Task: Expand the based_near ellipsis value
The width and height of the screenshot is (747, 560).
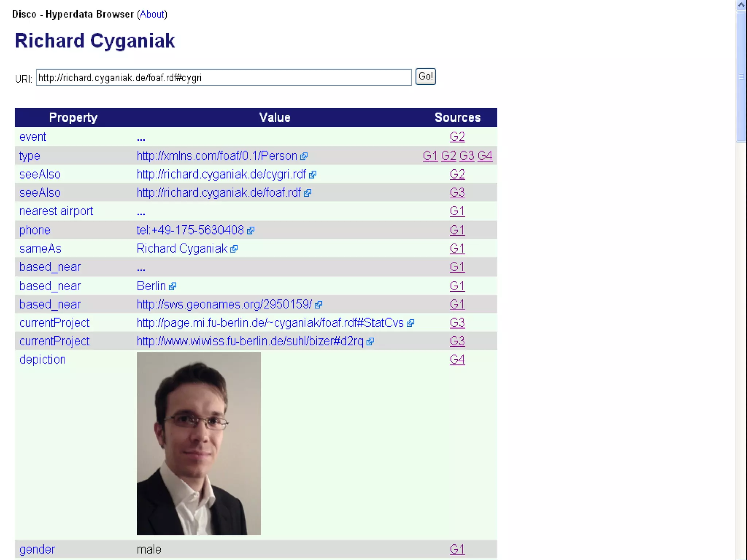Action: pyautogui.click(x=141, y=269)
